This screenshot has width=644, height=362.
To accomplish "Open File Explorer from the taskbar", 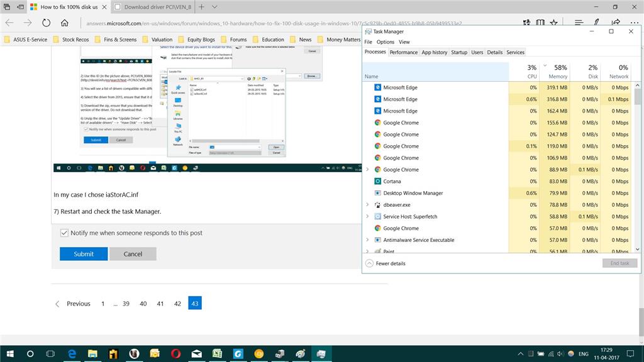I will [x=92, y=353].
